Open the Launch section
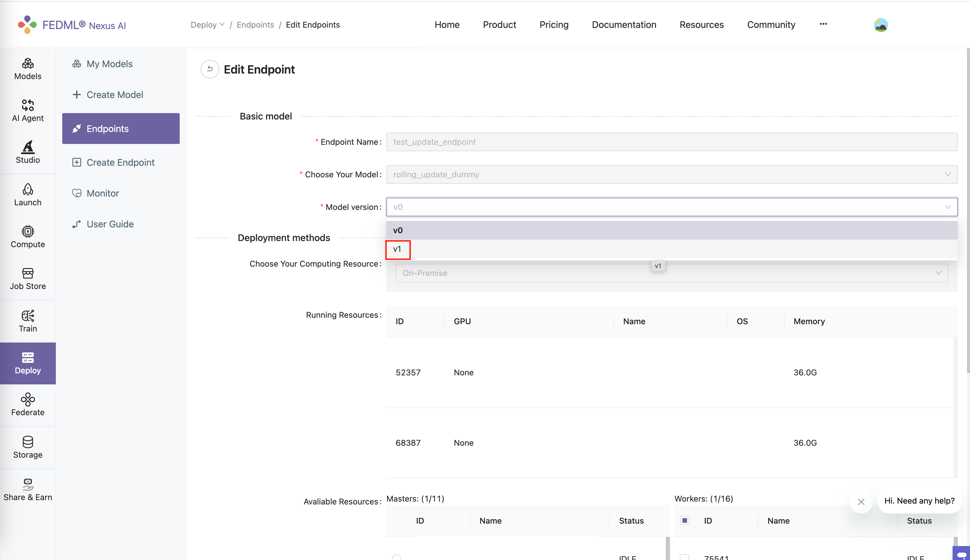Viewport: 970px width, 560px height. [x=28, y=195]
